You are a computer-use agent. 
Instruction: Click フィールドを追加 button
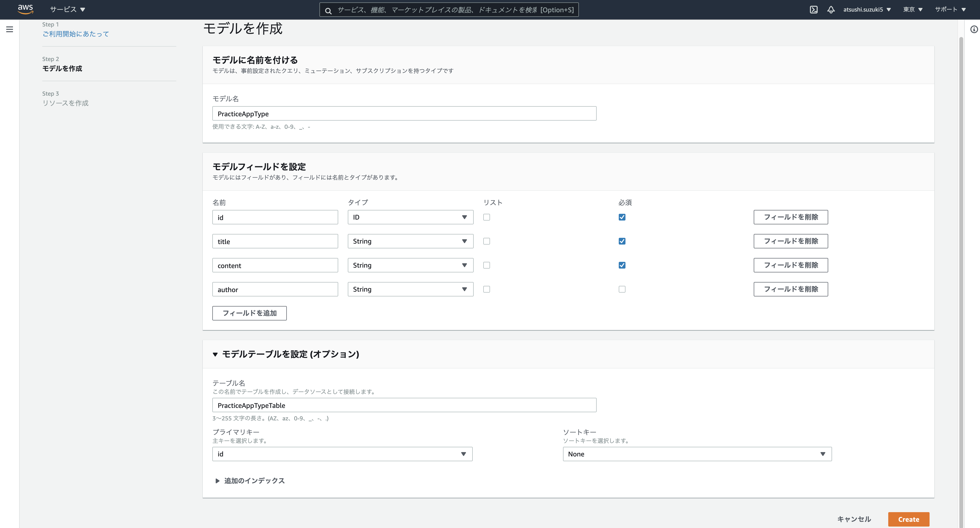(x=249, y=313)
